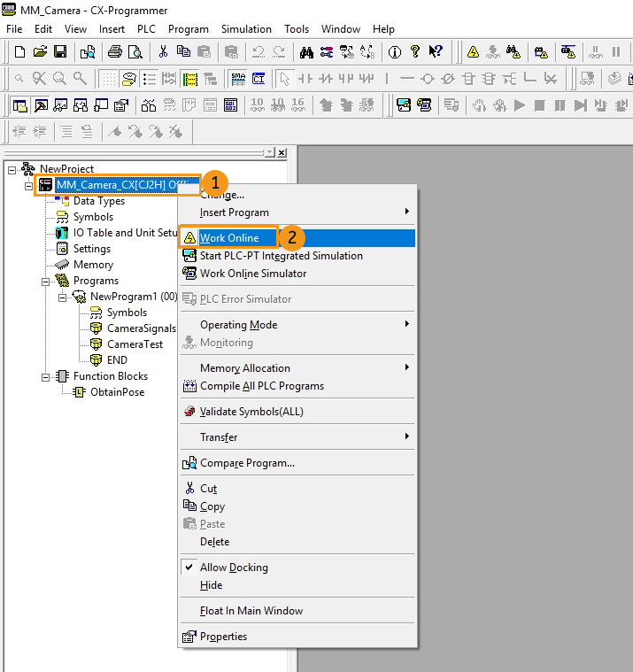Toggle the Allow Docking checked option
This screenshot has width=633, height=672.
pyautogui.click(x=234, y=568)
